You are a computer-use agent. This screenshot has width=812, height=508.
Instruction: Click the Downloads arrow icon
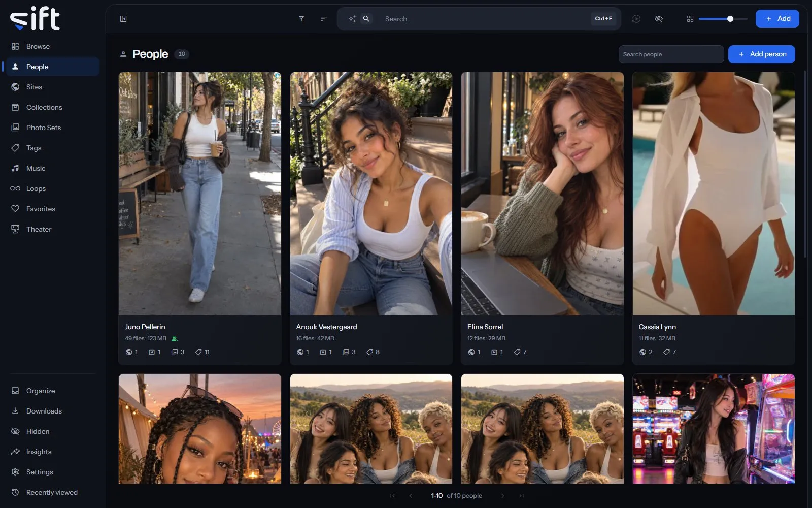15,411
